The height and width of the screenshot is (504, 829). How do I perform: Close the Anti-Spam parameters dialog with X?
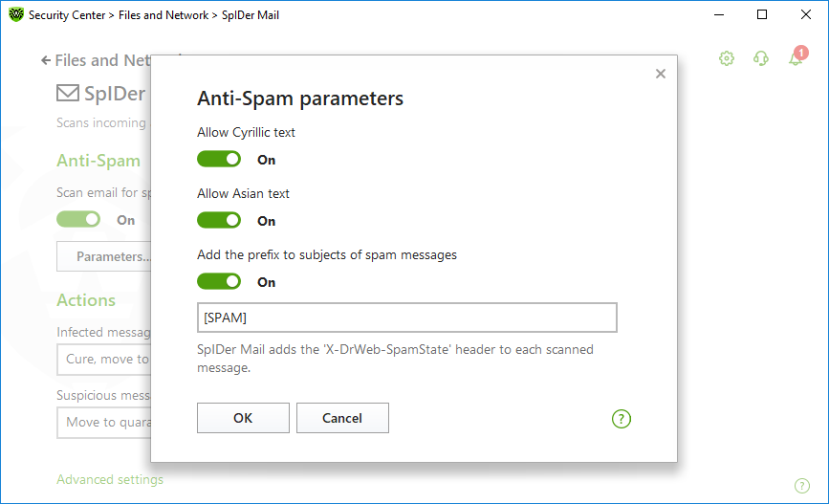(x=661, y=74)
